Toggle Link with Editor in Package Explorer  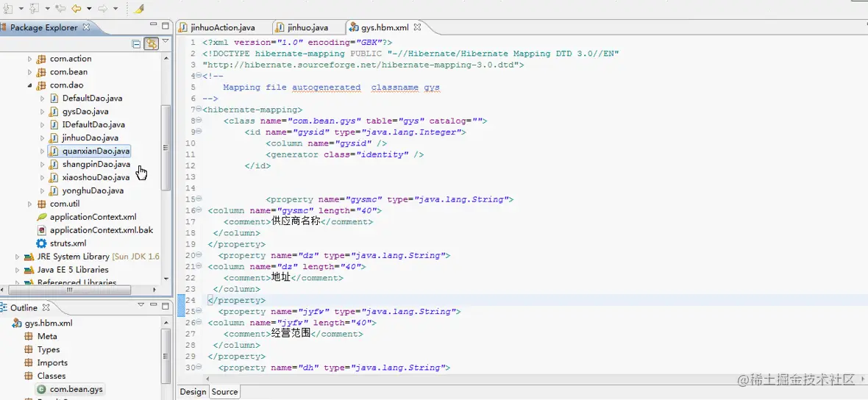coord(151,43)
